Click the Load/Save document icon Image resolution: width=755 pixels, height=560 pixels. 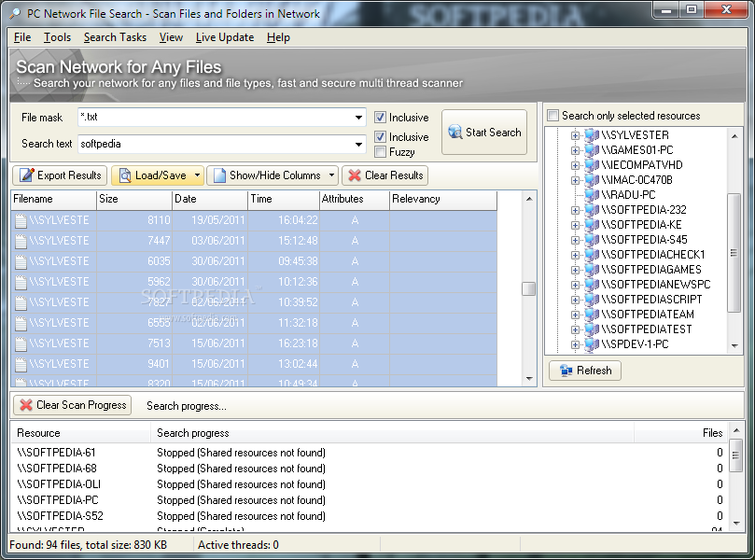pos(125,175)
